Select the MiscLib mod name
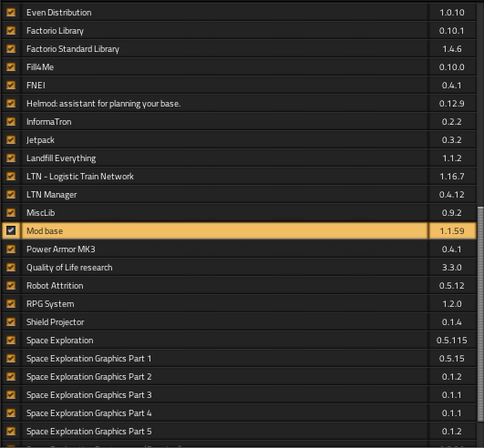 coord(41,212)
